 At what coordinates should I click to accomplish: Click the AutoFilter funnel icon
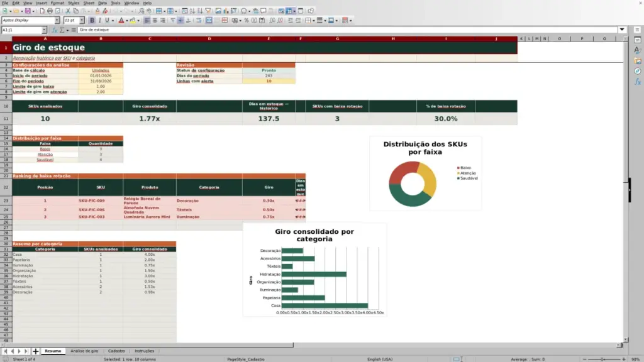click(x=208, y=11)
